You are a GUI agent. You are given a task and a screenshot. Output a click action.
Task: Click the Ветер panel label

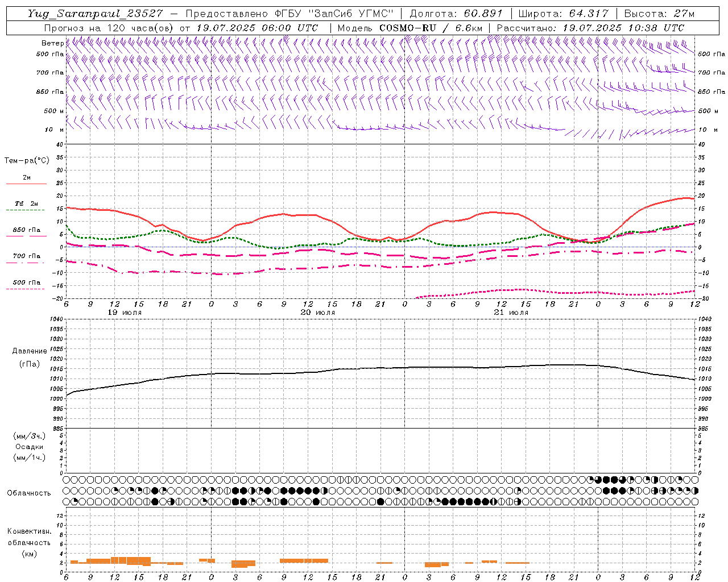(52, 43)
